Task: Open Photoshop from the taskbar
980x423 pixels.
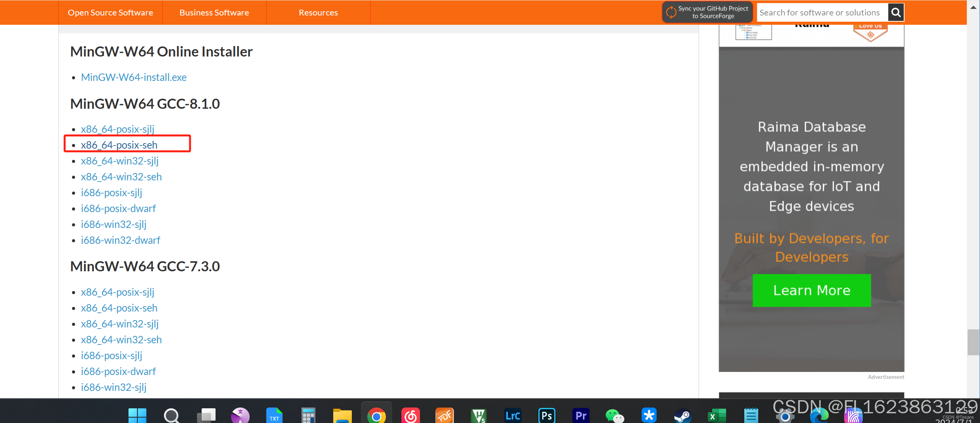Action: 547,416
